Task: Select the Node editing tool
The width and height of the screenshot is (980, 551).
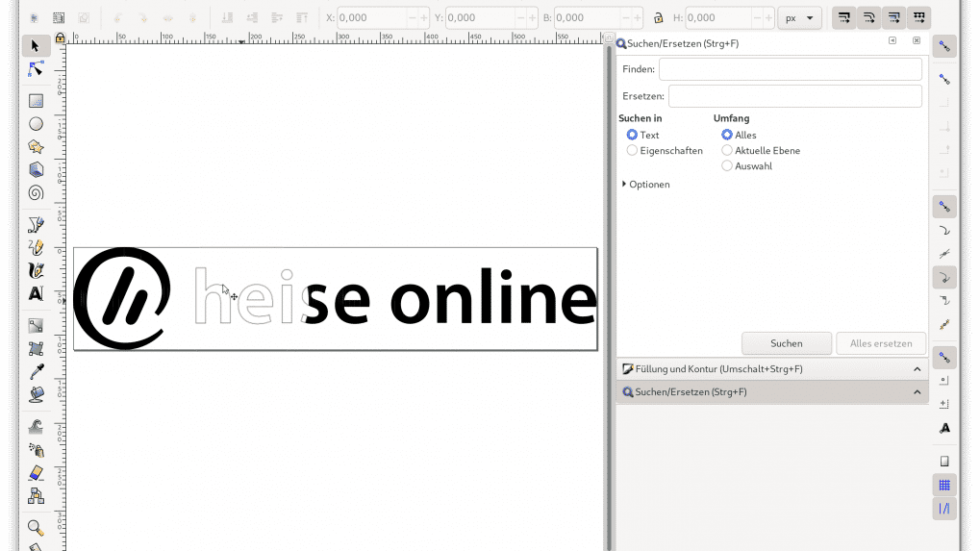Action: point(36,69)
